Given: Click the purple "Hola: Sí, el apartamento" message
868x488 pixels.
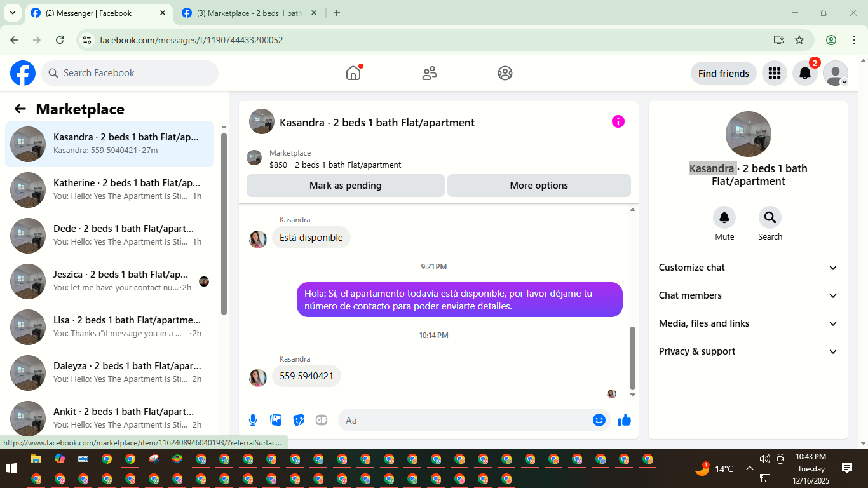Looking at the screenshot, I should pos(459,299).
